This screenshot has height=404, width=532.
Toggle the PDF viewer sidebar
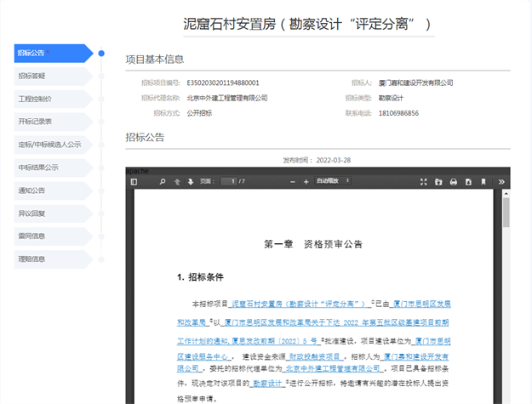coord(134,182)
